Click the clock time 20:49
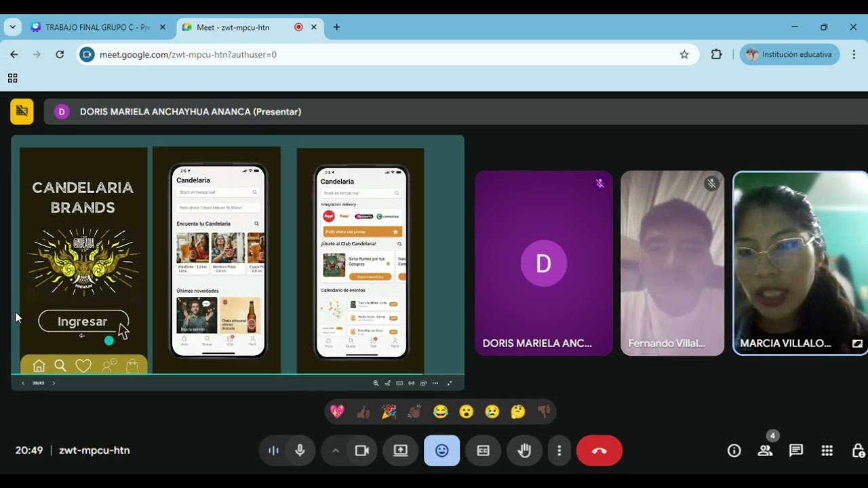This screenshot has height=488, width=868. tap(29, 451)
